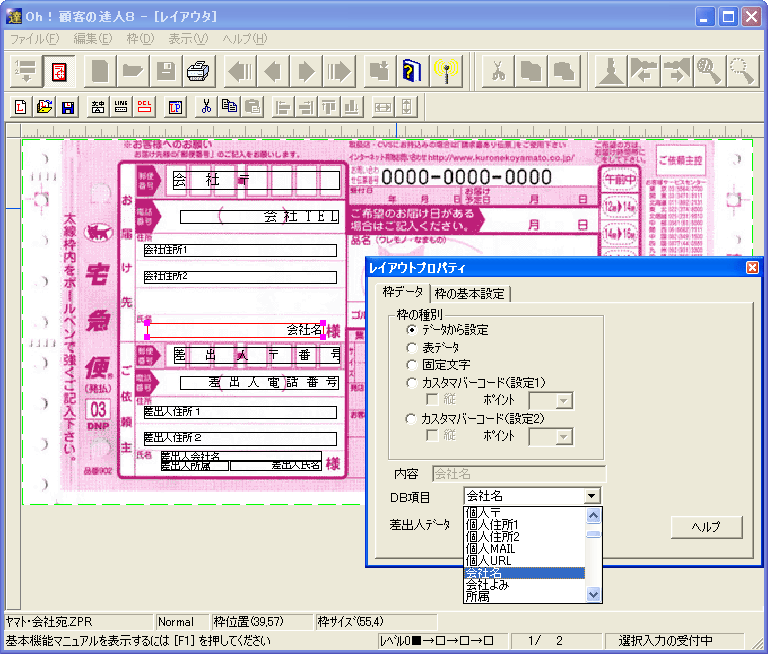
Task: Close the レイアウトプロパティ dialog
Action: pyautogui.click(x=752, y=267)
